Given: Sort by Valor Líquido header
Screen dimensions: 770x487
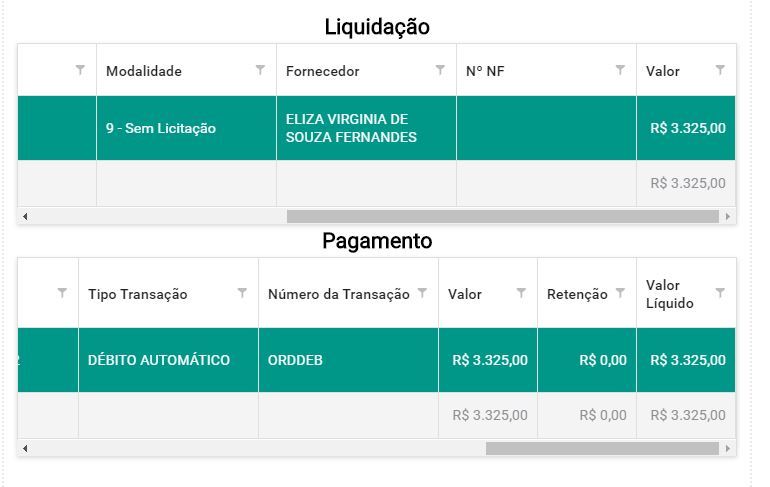Looking at the screenshot, I should pos(670,294).
